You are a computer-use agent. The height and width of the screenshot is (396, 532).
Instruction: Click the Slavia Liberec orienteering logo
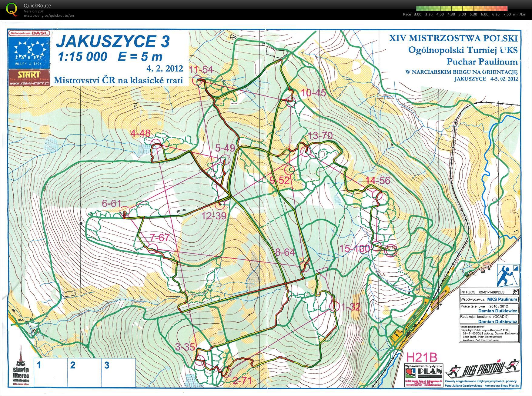(x=21, y=366)
